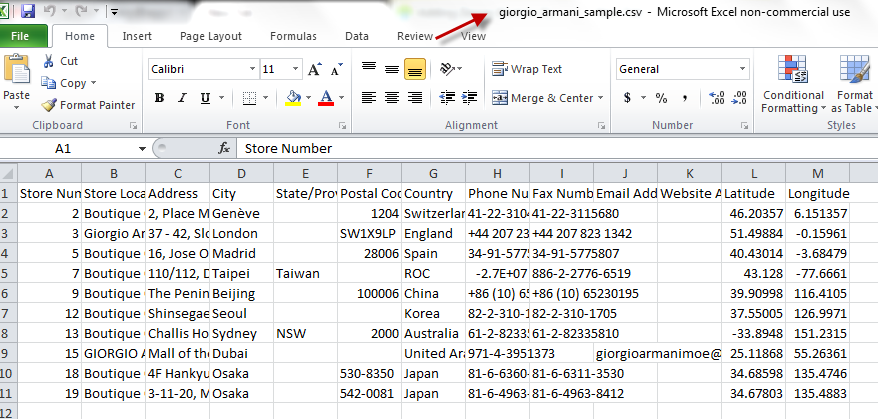The image size is (878, 419).
Task: Toggle highlighted Bottom Align button
Action: tap(415, 69)
